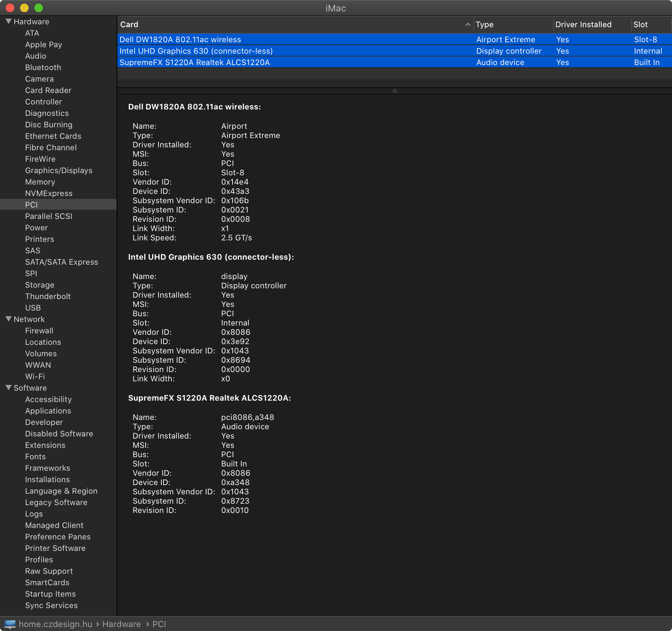Collapse the Network section triangle

(x=9, y=319)
